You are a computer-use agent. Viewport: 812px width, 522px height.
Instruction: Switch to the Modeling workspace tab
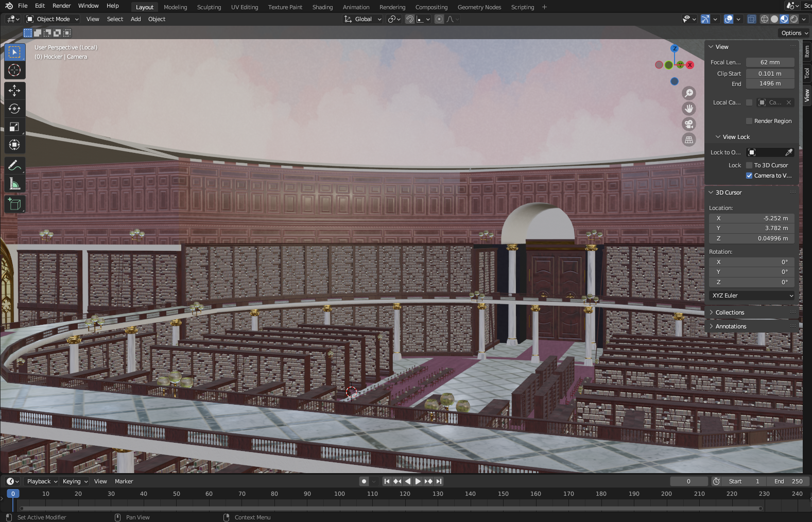point(176,7)
